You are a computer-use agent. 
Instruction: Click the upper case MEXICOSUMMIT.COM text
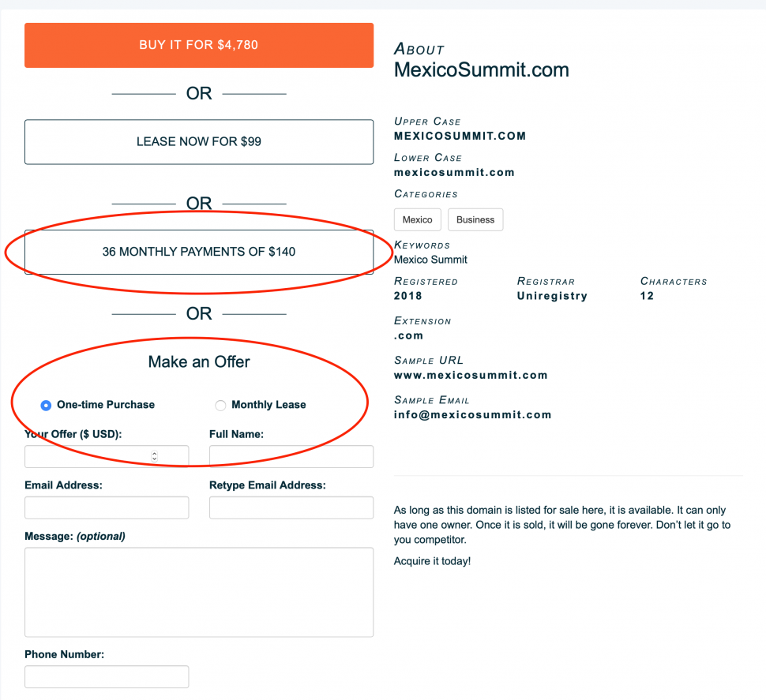pyautogui.click(x=460, y=136)
